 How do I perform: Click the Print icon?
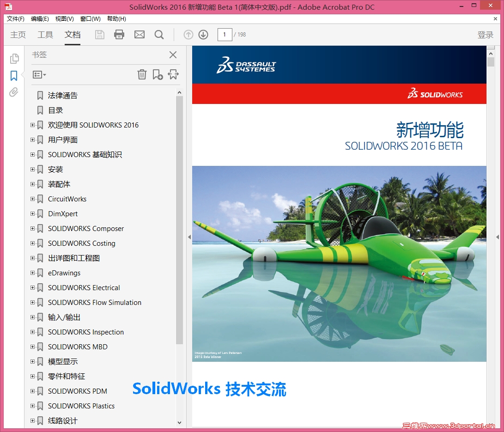[119, 34]
